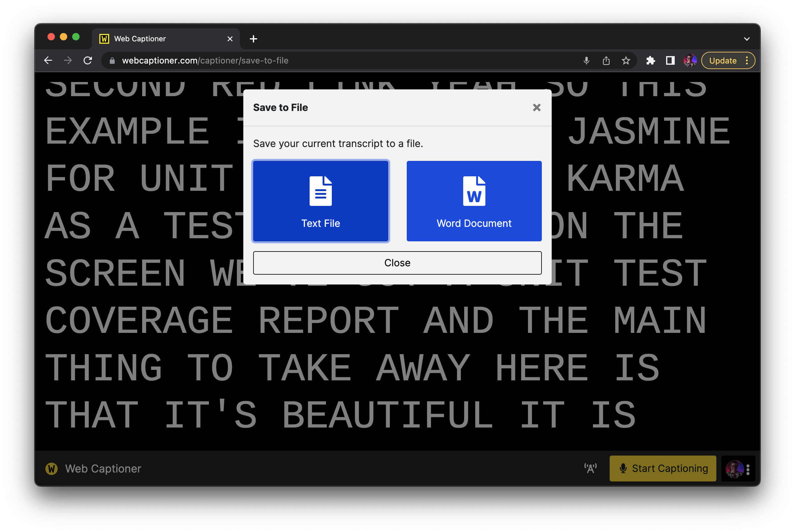Dismiss Save to File dialog with X
Screen dimensions: 795x532
pyautogui.click(x=536, y=108)
